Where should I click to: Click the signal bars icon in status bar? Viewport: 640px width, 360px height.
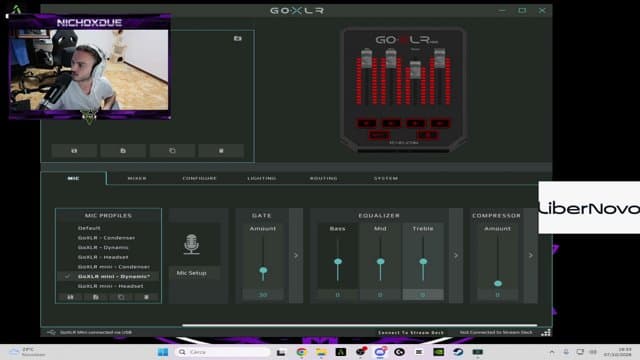tap(546, 332)
